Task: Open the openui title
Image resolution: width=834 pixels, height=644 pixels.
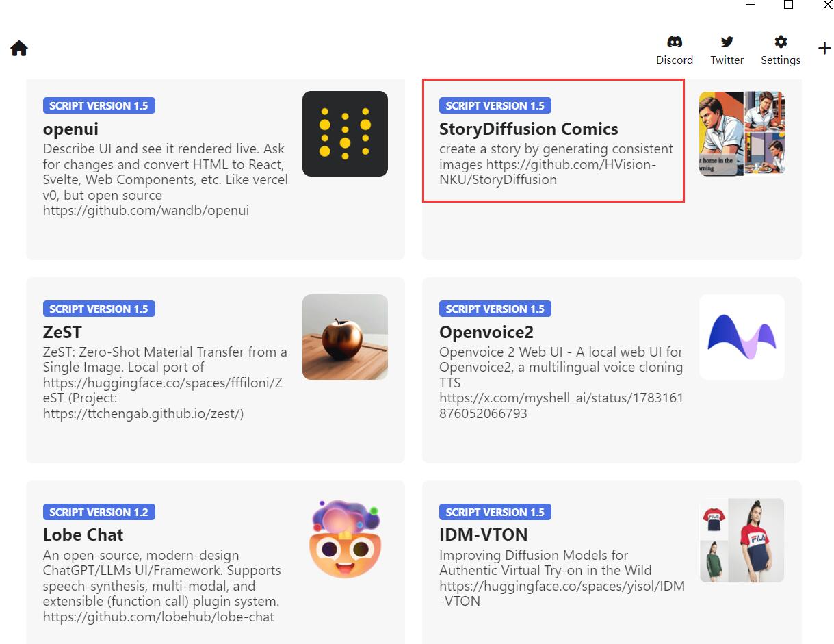Action: (70, 129)
